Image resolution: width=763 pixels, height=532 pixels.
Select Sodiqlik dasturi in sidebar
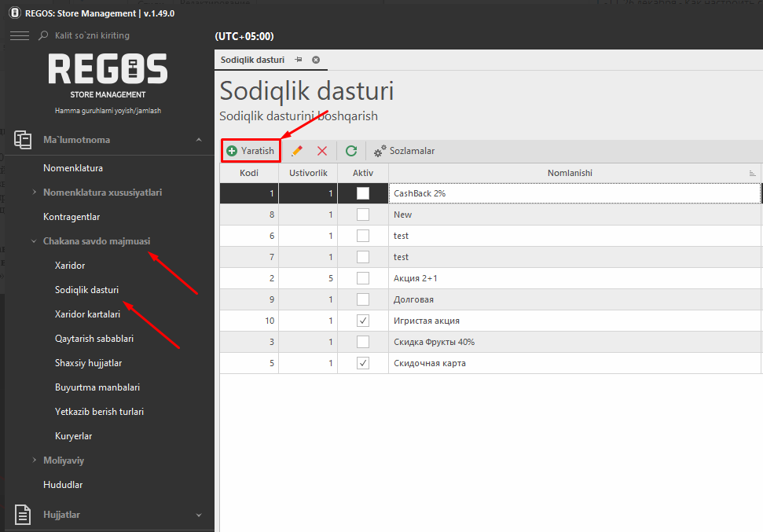tap(86, 290)
